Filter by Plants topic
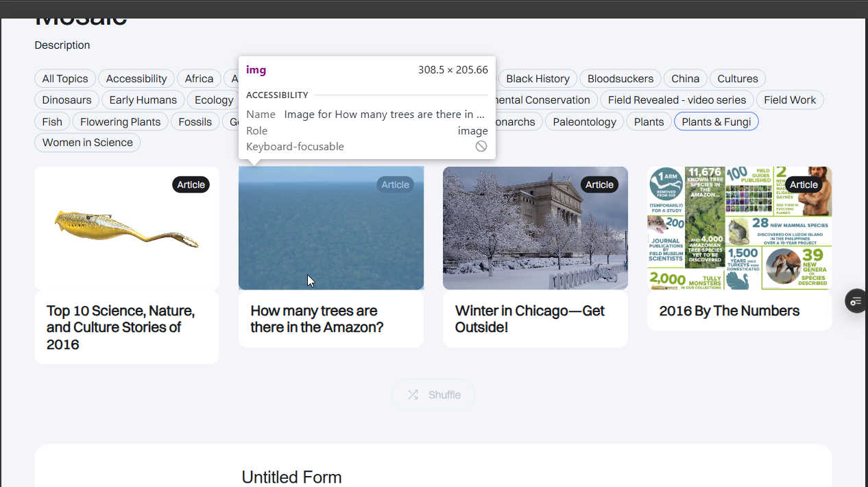 pyautogui.click(x=649, y=122)
